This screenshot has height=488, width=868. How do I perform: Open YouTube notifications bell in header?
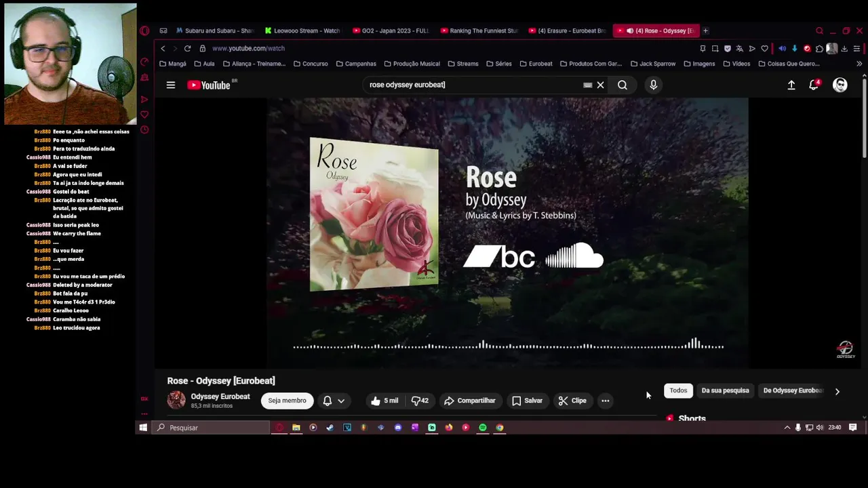coord(814,85)
